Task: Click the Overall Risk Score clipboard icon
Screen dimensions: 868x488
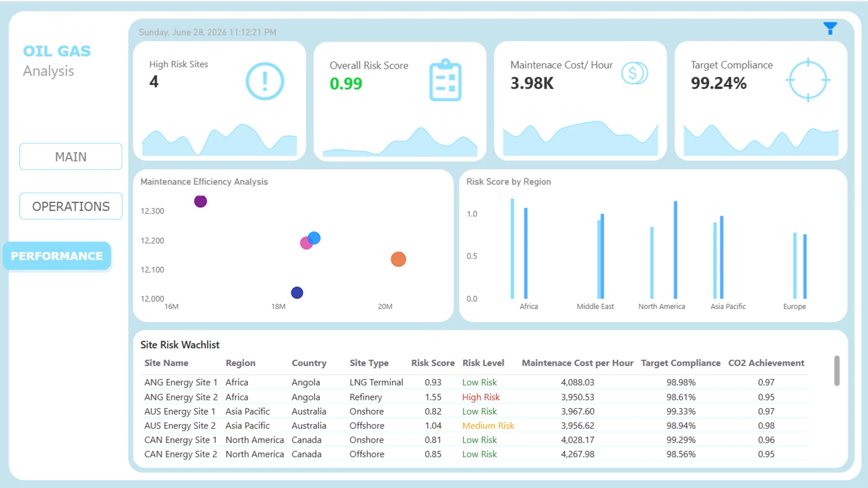Action: click(x=445, y=80)
